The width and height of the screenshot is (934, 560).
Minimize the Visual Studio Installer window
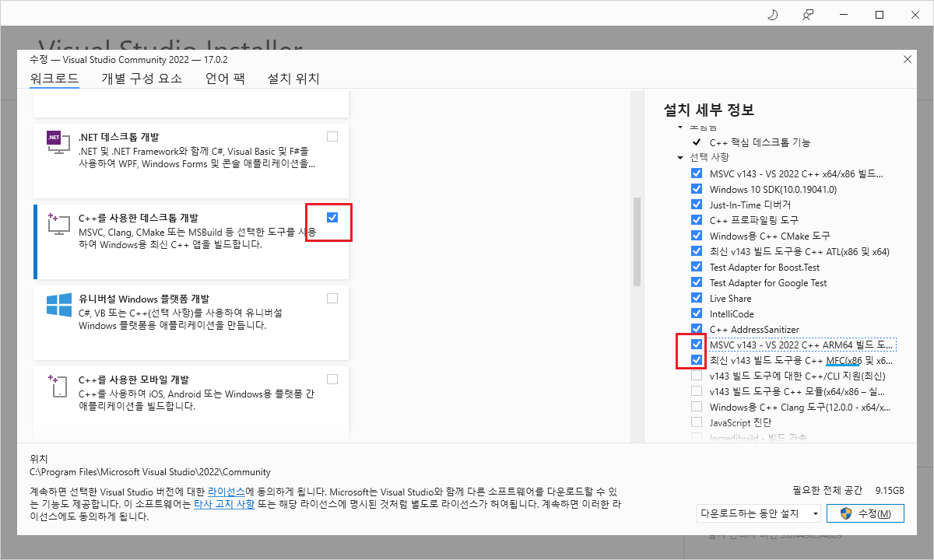tap(843, 15)
